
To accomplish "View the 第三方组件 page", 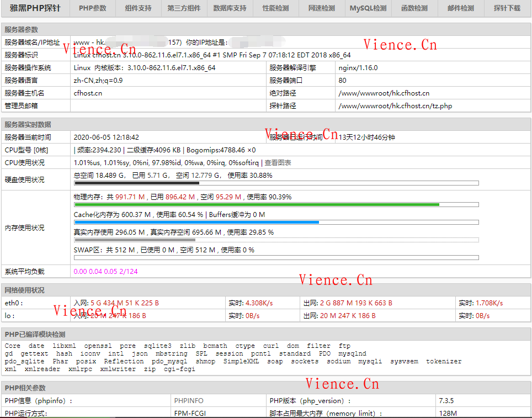I will pyautogui.click(x=183, y=8).
